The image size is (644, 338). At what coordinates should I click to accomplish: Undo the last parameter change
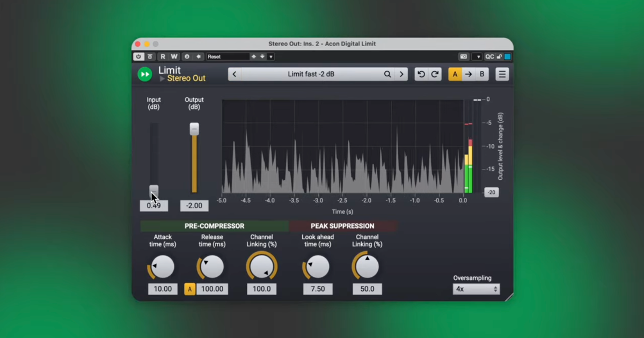(421, 74)
